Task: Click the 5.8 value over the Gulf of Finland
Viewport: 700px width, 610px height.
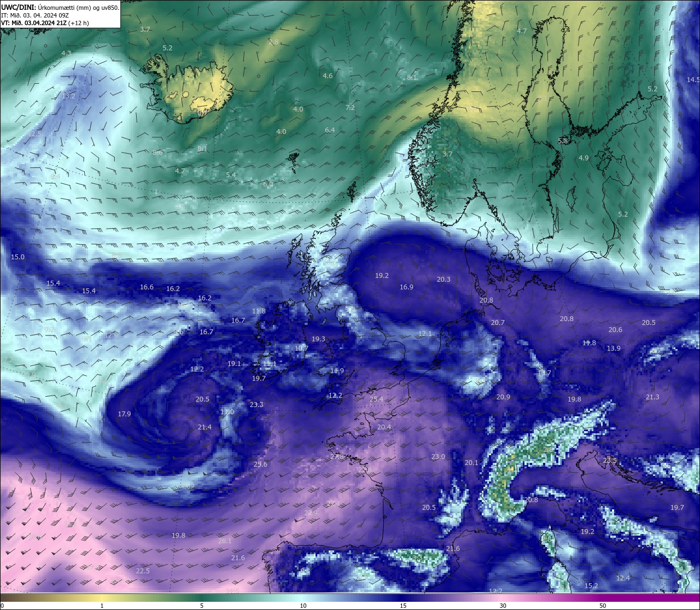Action: pyautogui.click(x=563, y=141)
